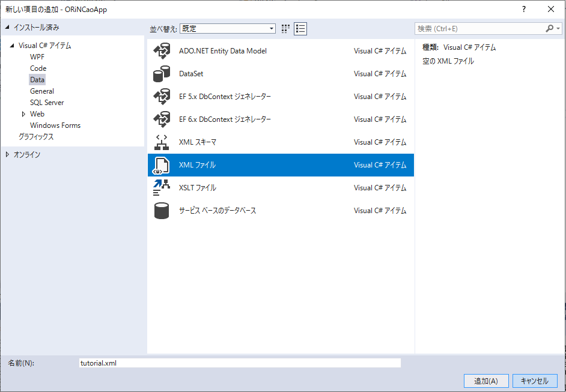Image resolution: width=566 pixels, height=392 pixels.
Task: Select the General category
Action: 42,91
